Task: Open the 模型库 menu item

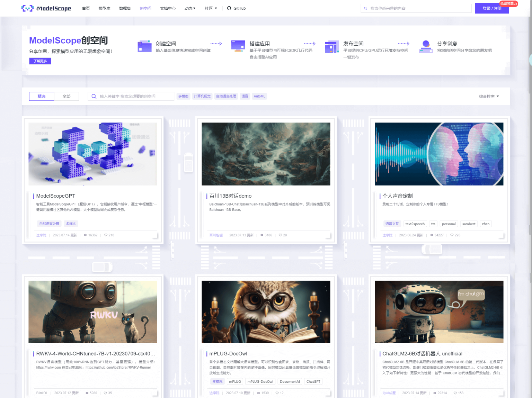Action: click(x=104, y=8)
